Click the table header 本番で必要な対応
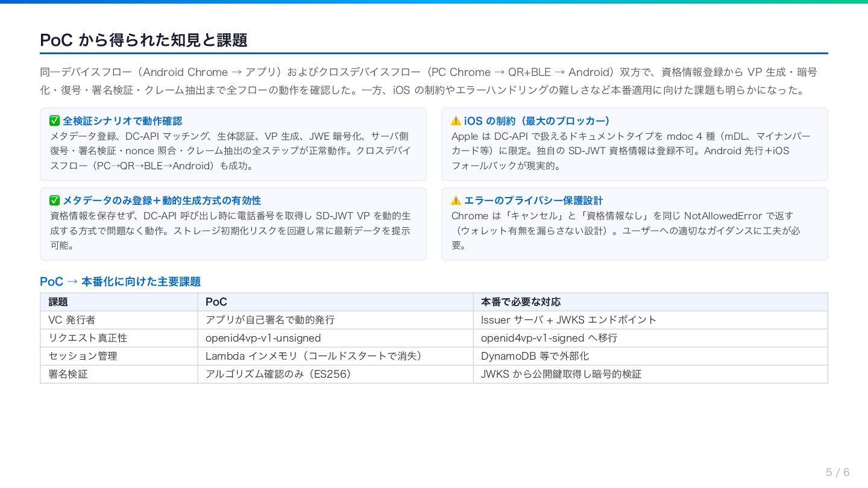The height and width of the screenshot is (488, 868). tap(650, 302)
